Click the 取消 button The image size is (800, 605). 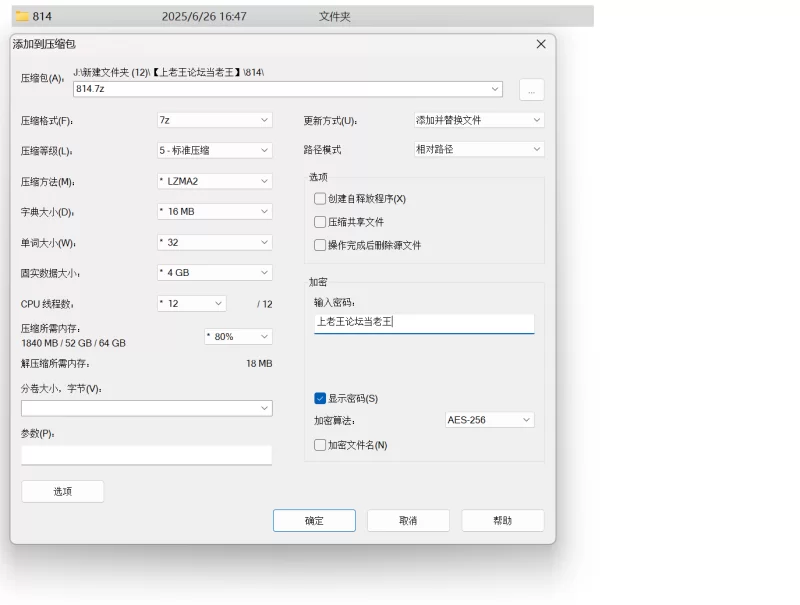408,521
